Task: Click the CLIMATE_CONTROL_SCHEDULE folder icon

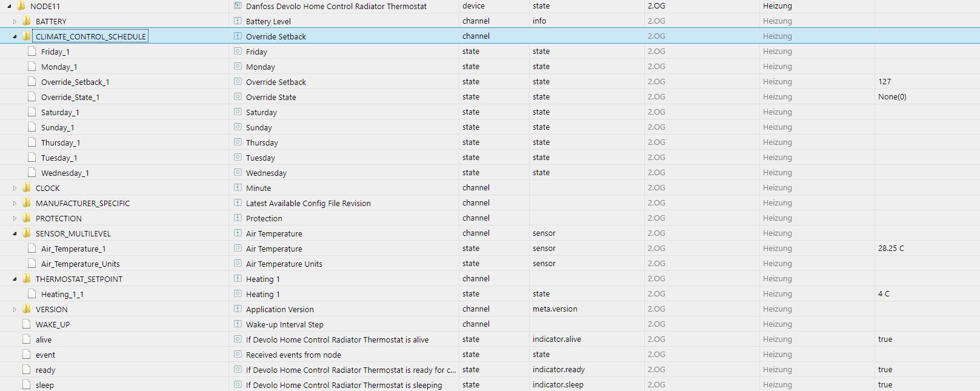Action: tap(27, 36)
